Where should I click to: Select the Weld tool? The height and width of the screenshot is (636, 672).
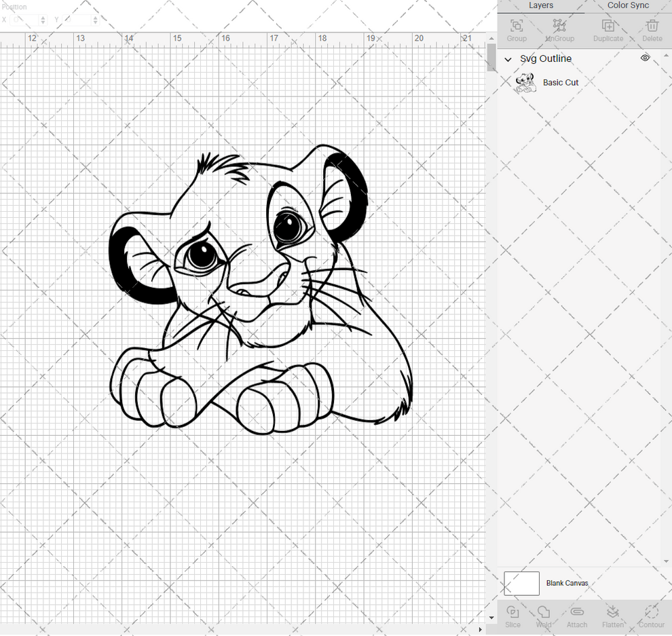click(x=543, y=616)
